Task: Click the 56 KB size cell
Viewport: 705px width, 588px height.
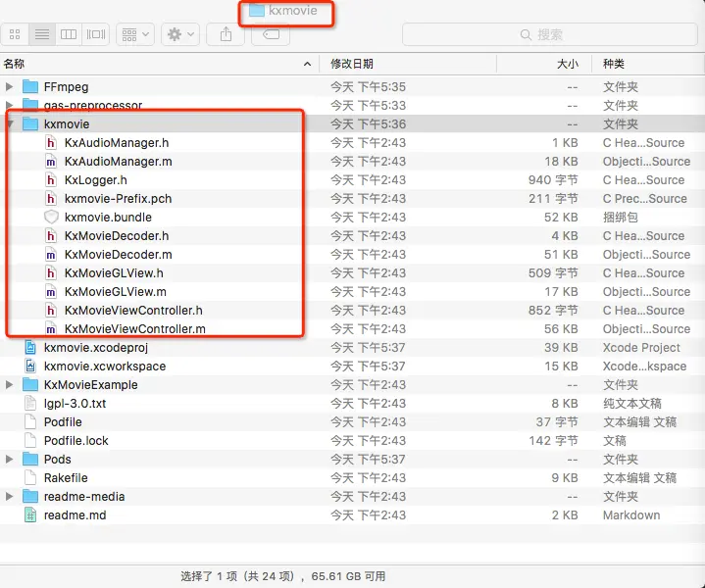Action: click(x=561, y=329)
